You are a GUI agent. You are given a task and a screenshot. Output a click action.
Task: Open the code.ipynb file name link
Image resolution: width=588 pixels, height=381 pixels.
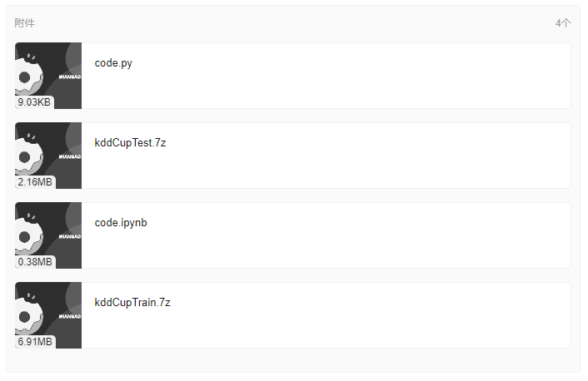click(x=121, y=223)
